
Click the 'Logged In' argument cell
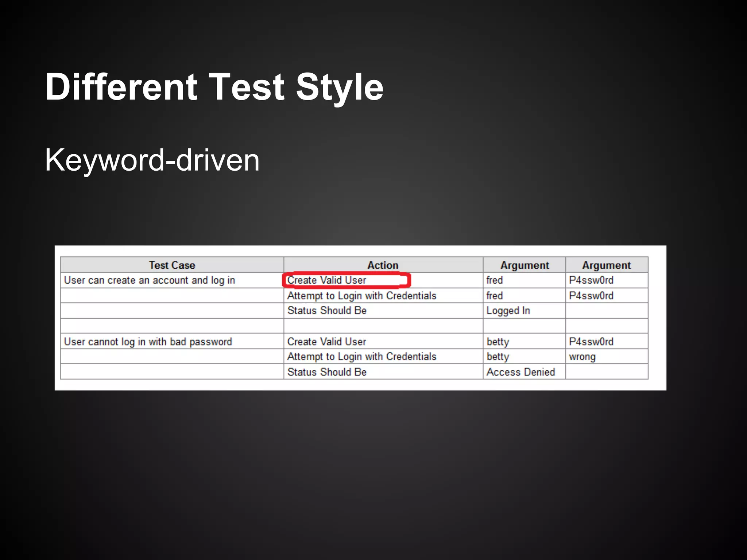[508, 311]
